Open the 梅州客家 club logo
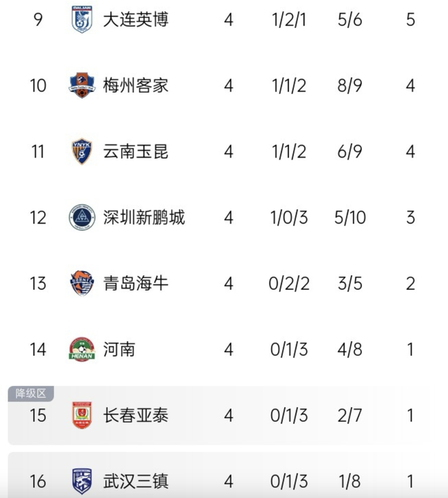 point(82,85)
